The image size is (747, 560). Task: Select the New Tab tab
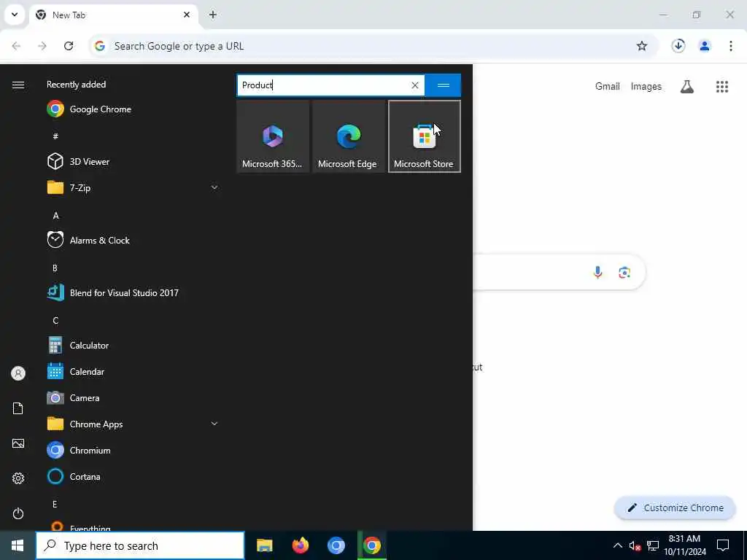click(x=113, y=15)
